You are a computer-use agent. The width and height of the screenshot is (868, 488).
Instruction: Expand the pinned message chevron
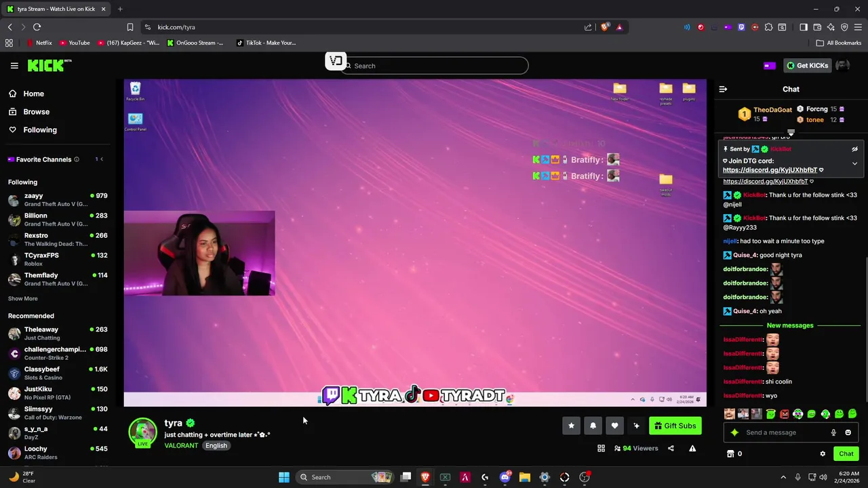[x=854, y=164]
